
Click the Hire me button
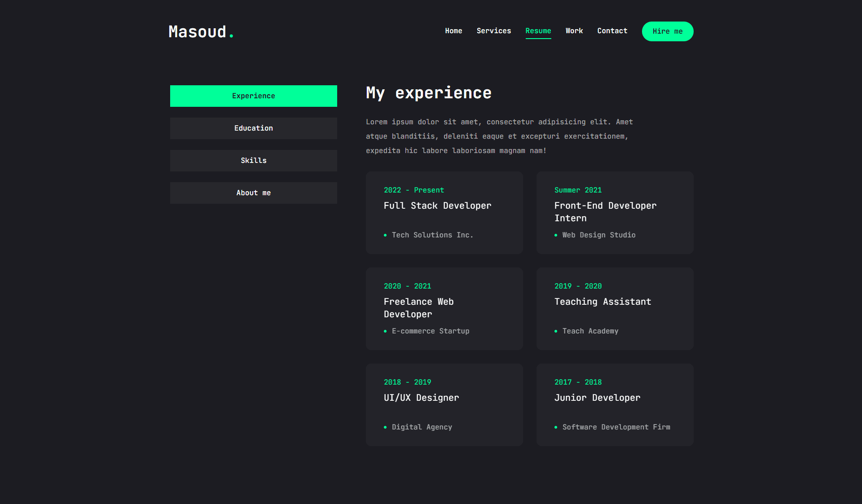[x=668, y=31]
